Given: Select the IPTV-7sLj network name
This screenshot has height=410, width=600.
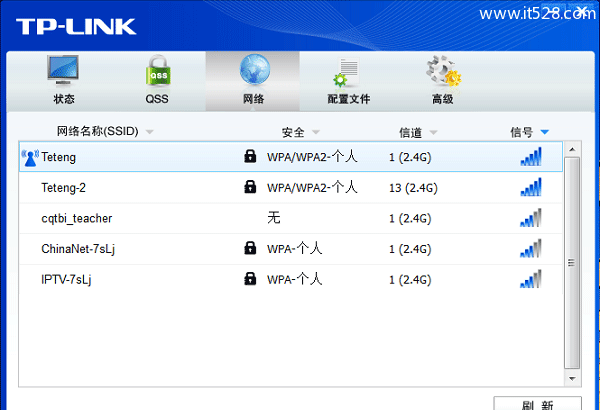Looking at the screenshot, I should 66,279.
